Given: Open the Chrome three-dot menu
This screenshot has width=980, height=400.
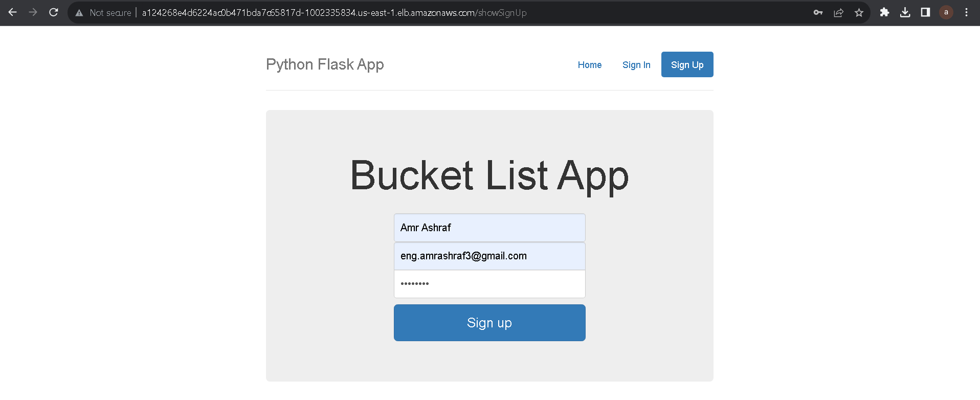Looking at the screenshot, I should [967, 12].
